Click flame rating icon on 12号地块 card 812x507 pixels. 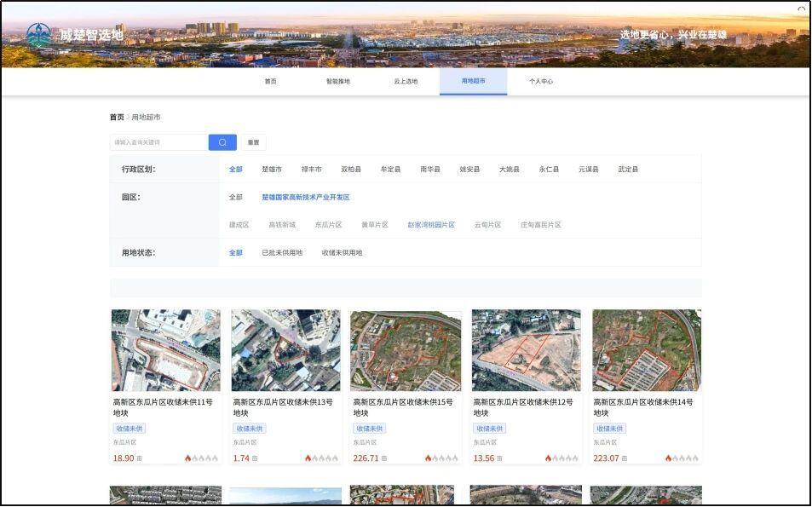pyautogui.click(x=549, y=458)
